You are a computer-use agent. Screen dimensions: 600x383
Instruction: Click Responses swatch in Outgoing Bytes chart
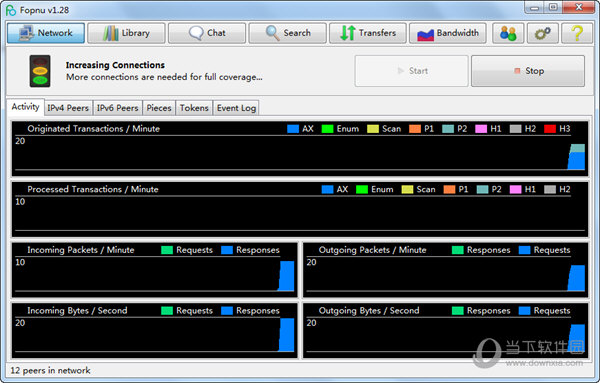pyautogui.click(x=458, y=311)
